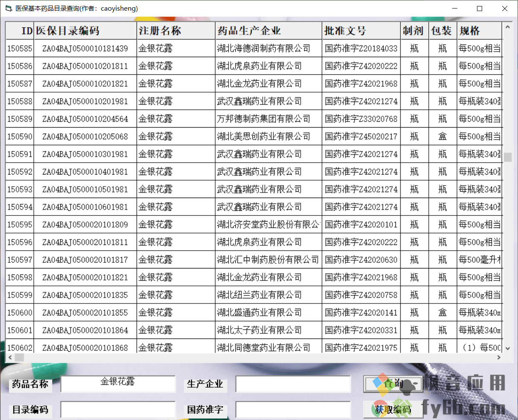Select the ID cell 150586
Viewport: 518px width, 420px height.
coord(20,66)
